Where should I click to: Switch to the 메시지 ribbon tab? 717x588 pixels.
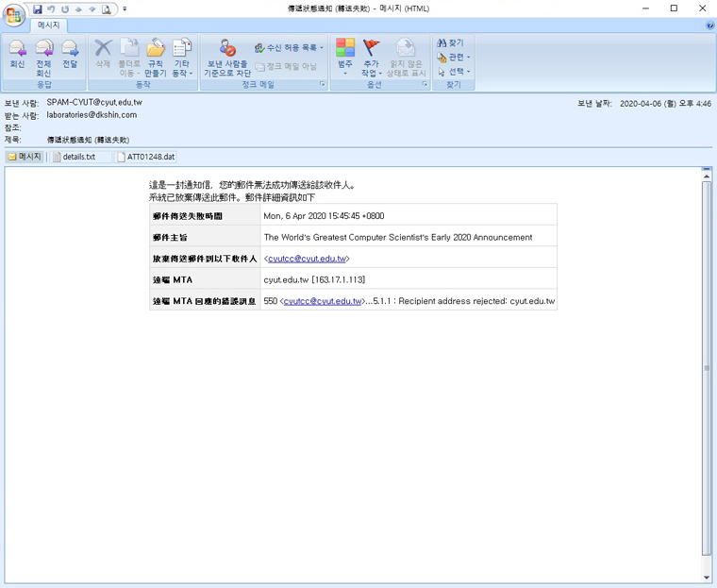coord(48,25)
